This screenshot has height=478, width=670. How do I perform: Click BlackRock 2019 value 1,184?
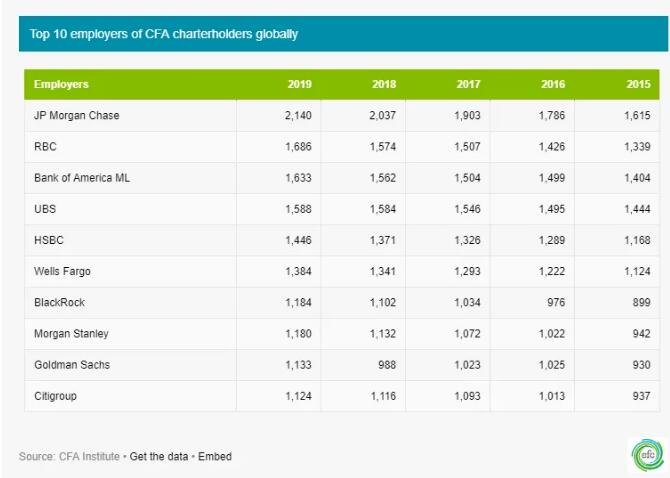click(x=298, y=302)
